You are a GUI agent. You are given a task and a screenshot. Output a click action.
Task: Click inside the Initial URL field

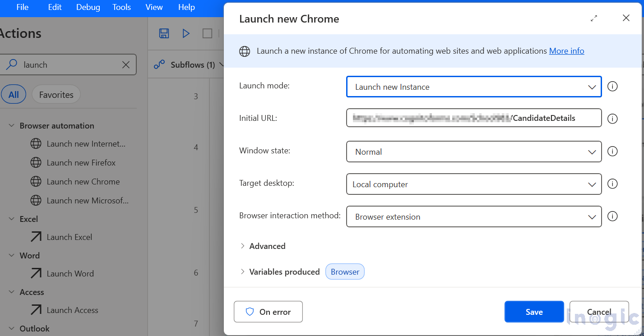(x=473, y=118)
